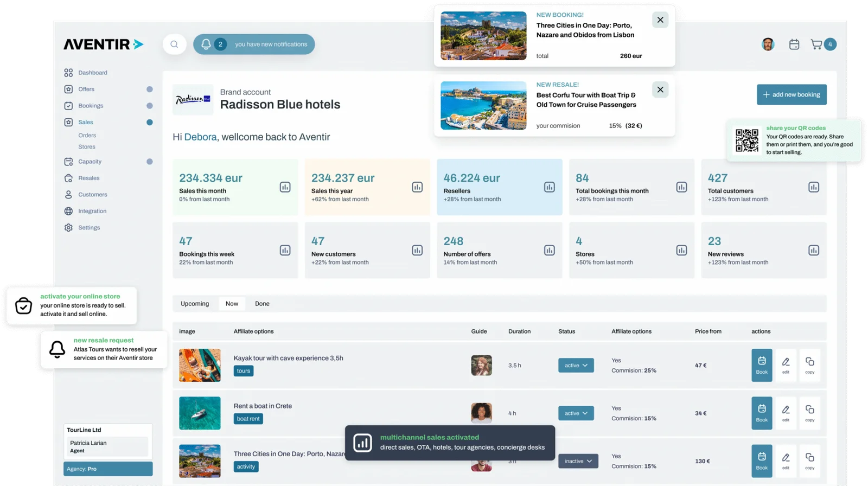
Task: Book the Rent a boat in Crete offer
Action: pos(762,413)
